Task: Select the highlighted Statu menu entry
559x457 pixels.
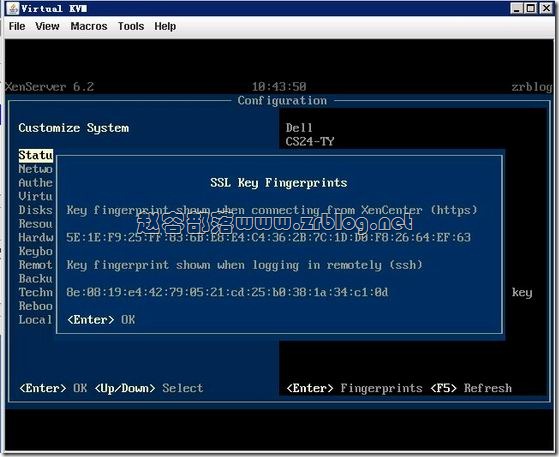Action: [x=36, y=155]
